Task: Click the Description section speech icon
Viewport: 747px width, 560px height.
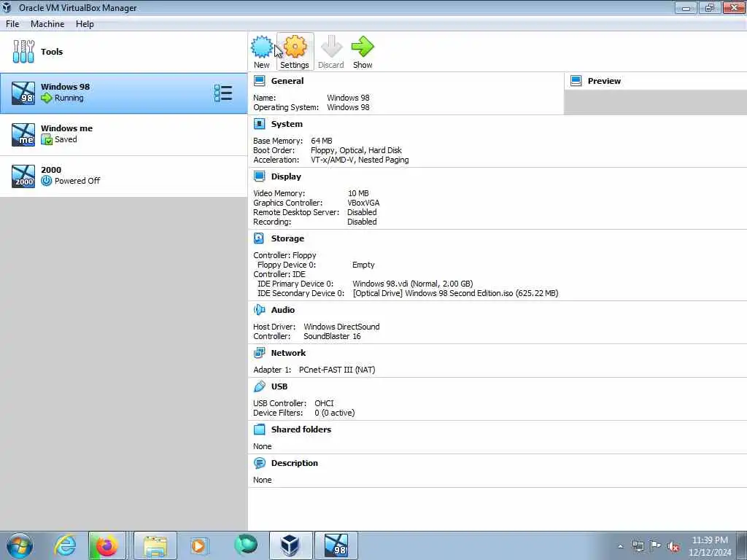Action: 260,463
